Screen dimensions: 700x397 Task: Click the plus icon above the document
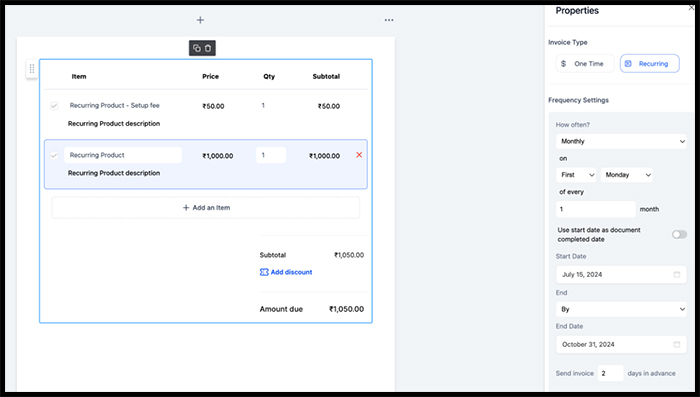pos(200,20)
